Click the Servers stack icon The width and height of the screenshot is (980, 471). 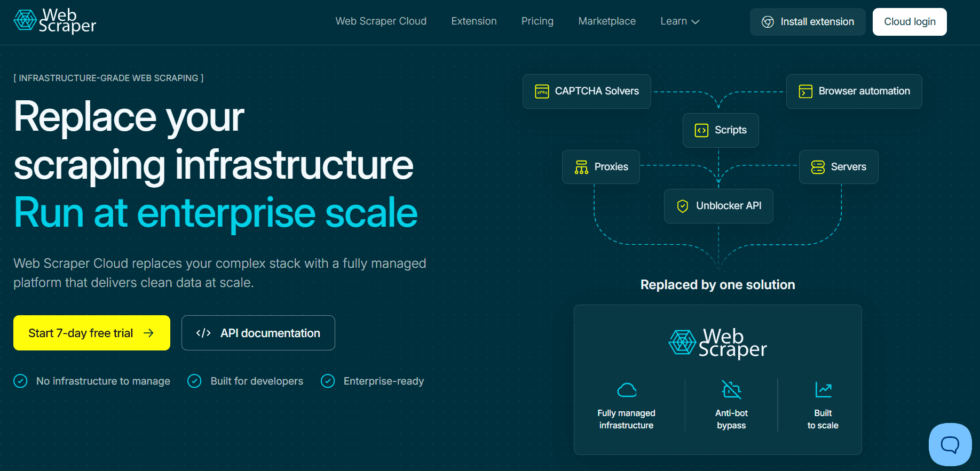tap(818, 167)
